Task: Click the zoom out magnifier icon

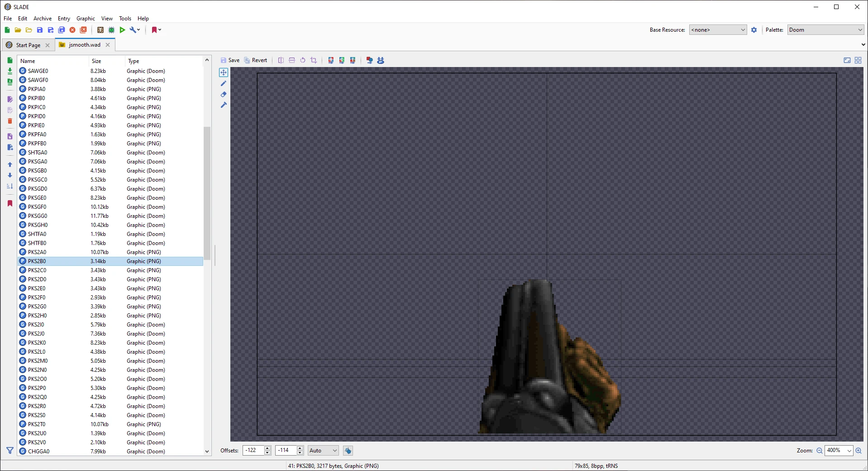Action: 820,451
